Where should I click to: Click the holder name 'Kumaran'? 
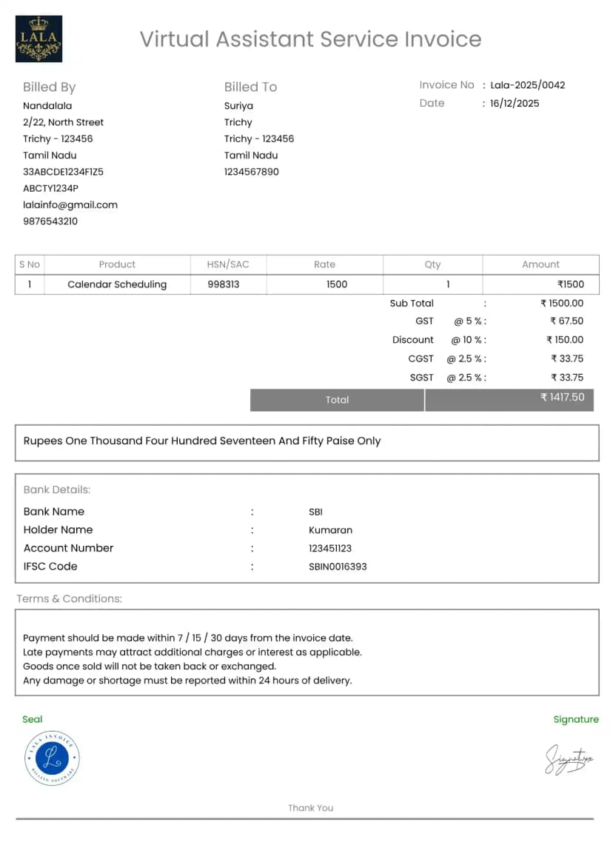point(330,530)
